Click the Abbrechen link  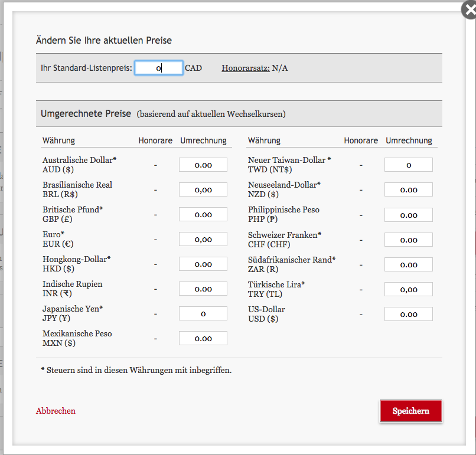[x=56, y=411]
